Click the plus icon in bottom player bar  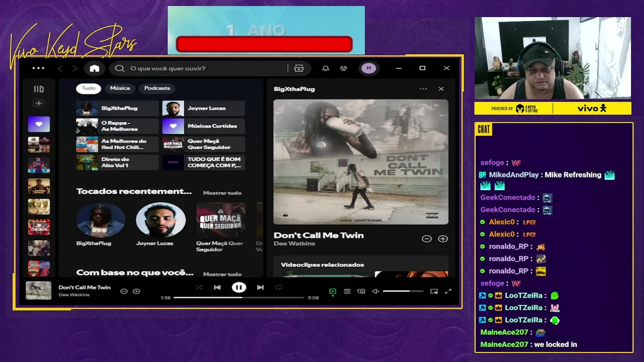(x=136, y=291)
